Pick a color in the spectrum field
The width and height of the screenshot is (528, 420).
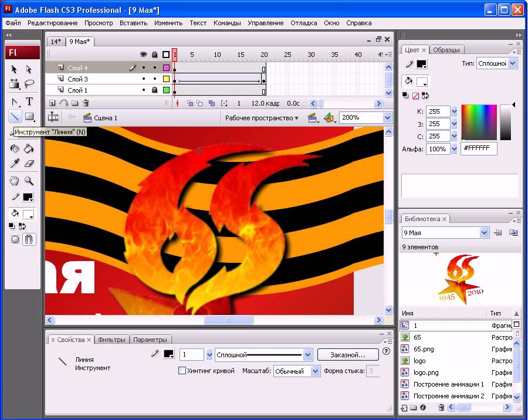click(x=479, y=122)
